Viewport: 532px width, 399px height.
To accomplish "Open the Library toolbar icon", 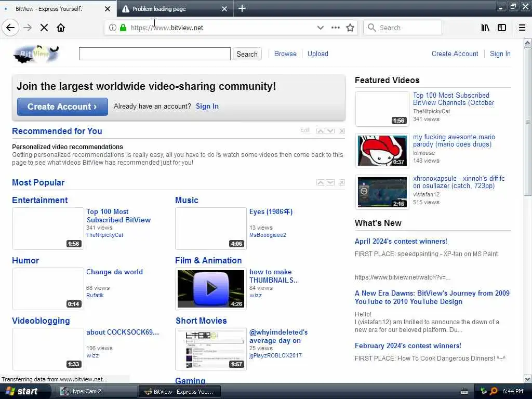I will (485, 28).
